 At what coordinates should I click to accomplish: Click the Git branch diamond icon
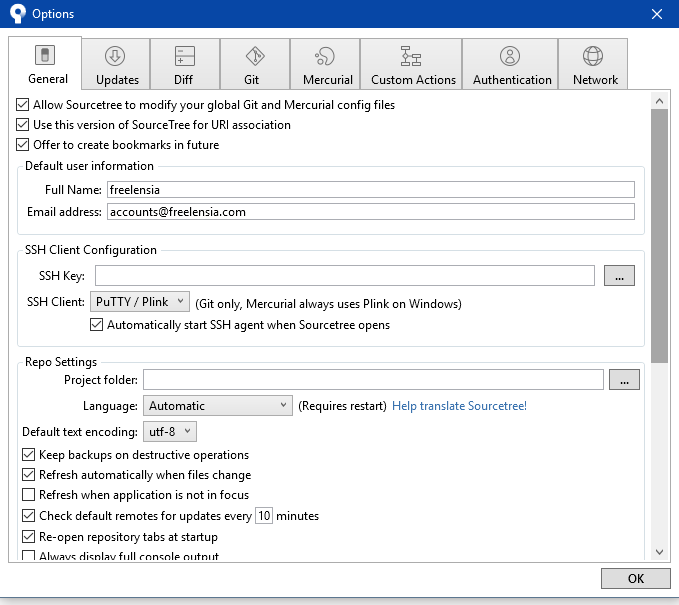[x=255, y=56]
